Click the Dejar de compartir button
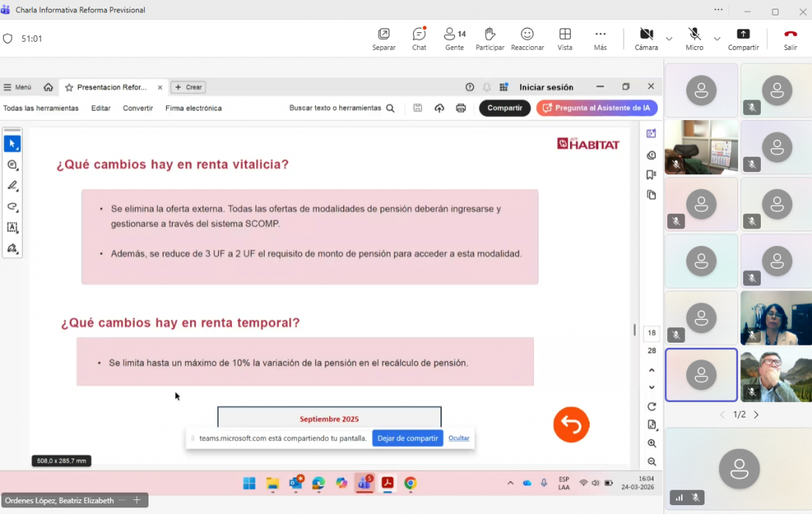The width and height of the screenshot is (812, 514). [x=407, y=438]
